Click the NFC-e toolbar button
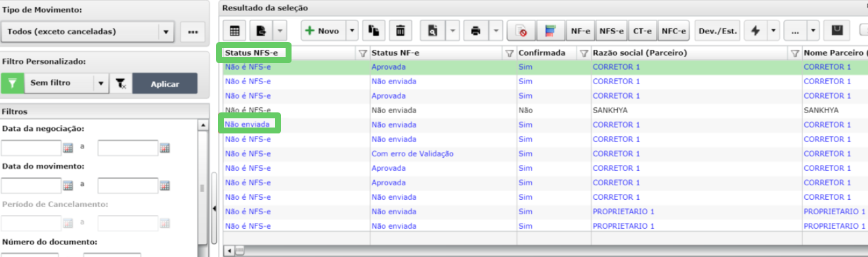 [x=674, y=31]
